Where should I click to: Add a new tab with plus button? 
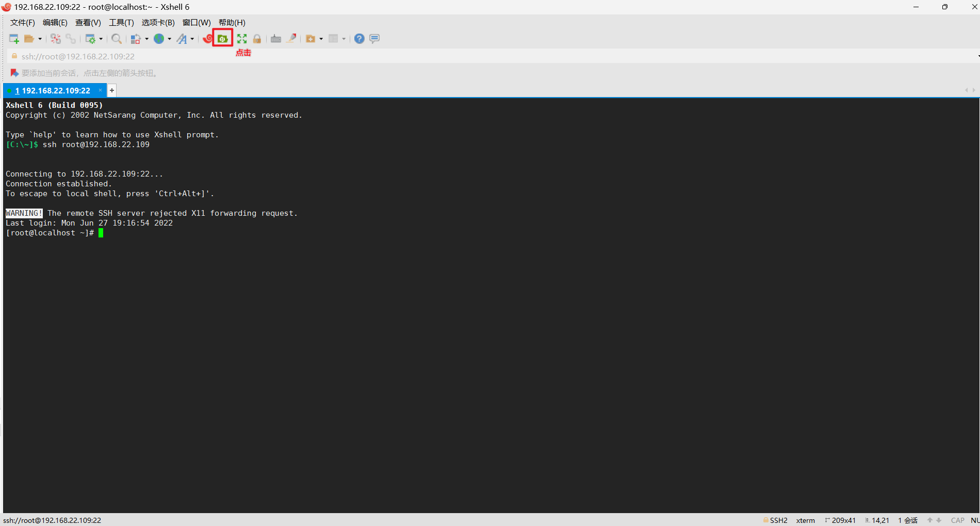tap(112, 90)
